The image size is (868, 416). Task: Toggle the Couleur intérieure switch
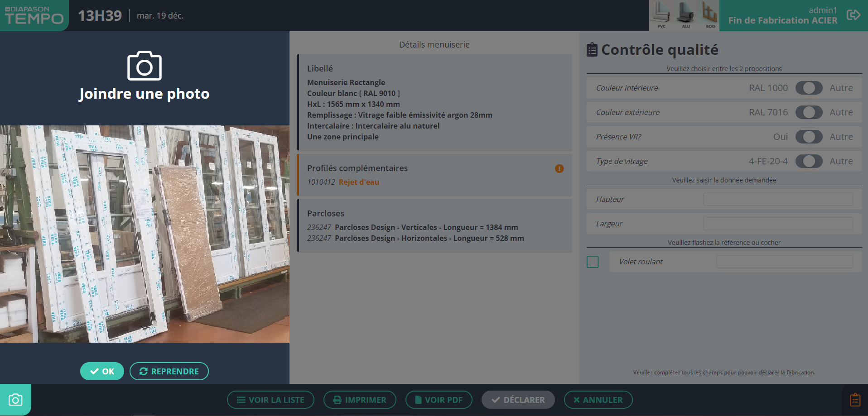tap(809, 88)
